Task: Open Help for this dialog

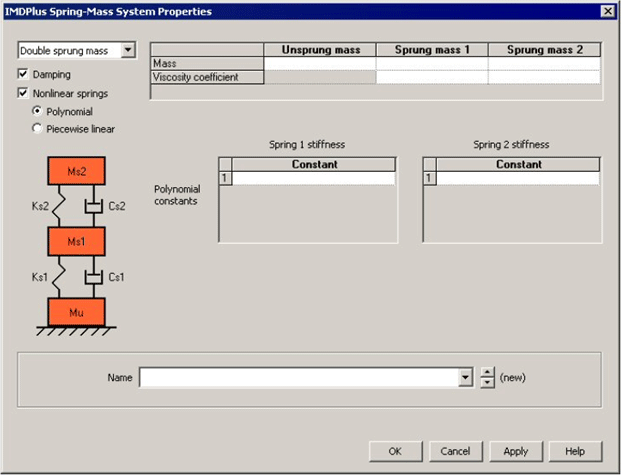Action: (575, 451)
